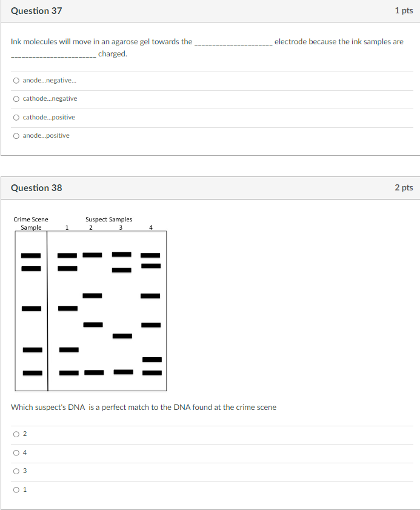Click the Question 38 heading
Screen dimensions: 420x510
click(x=36, y=188)
